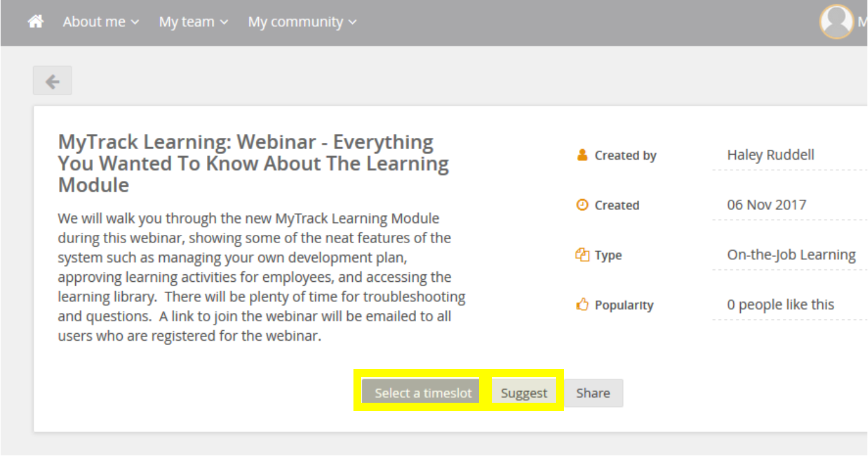868x456 pixels.
Task: Open the My team menu
Action: [194, 21]
